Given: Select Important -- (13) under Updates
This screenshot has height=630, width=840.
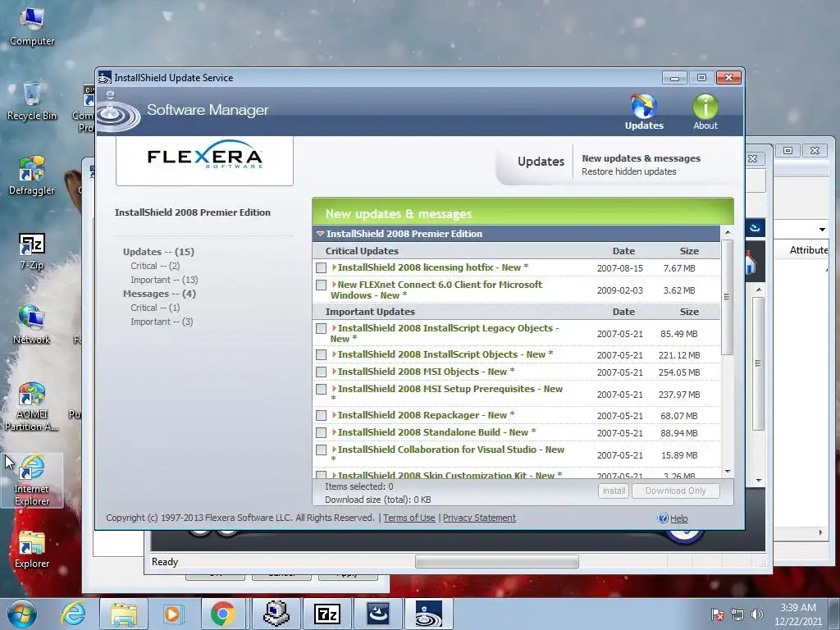Looking at the screenshot, I should tap(164, 280).
